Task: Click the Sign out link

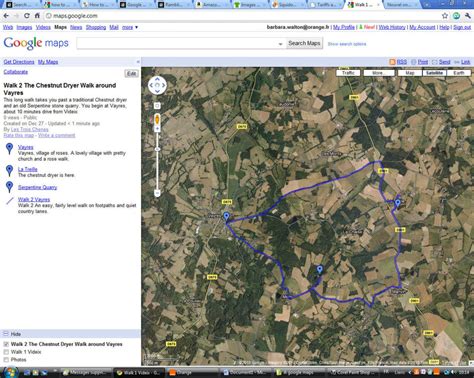Action: point(462,27)
